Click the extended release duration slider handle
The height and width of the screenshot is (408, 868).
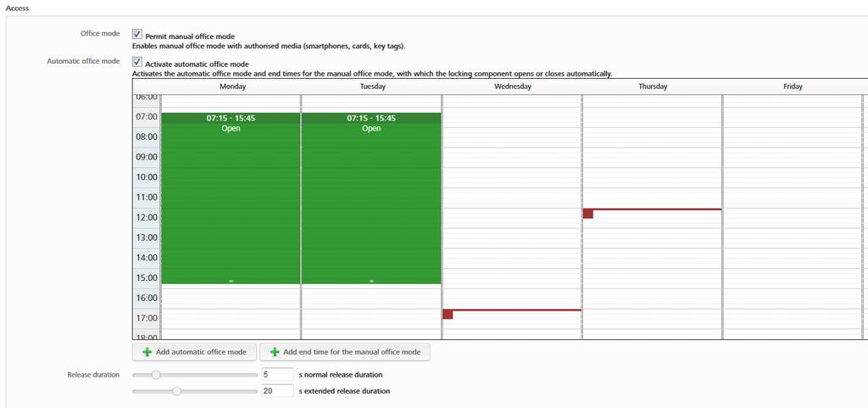click(176, 391)
